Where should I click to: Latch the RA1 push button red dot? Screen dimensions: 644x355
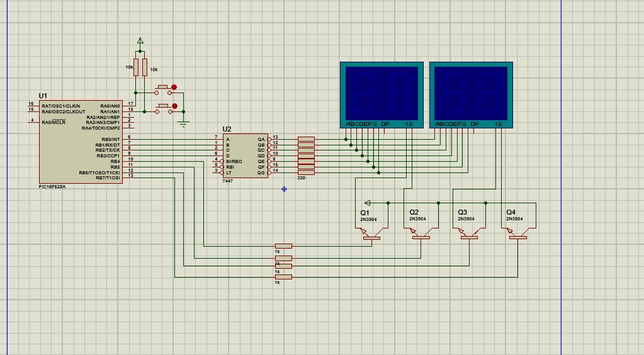[174, 106]
